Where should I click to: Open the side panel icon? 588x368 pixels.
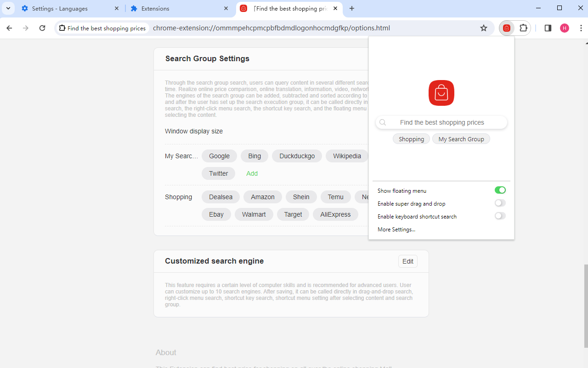[x=548, y=28]
